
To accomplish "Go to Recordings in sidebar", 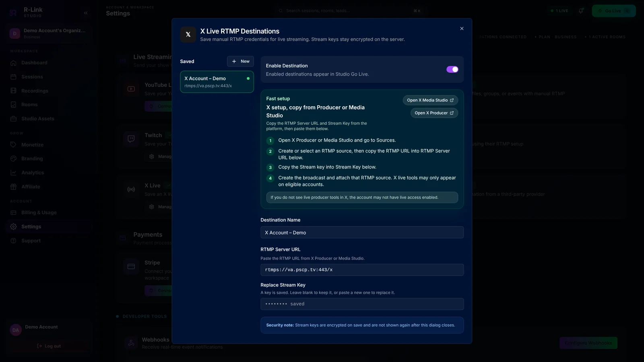I will point(35,91).
